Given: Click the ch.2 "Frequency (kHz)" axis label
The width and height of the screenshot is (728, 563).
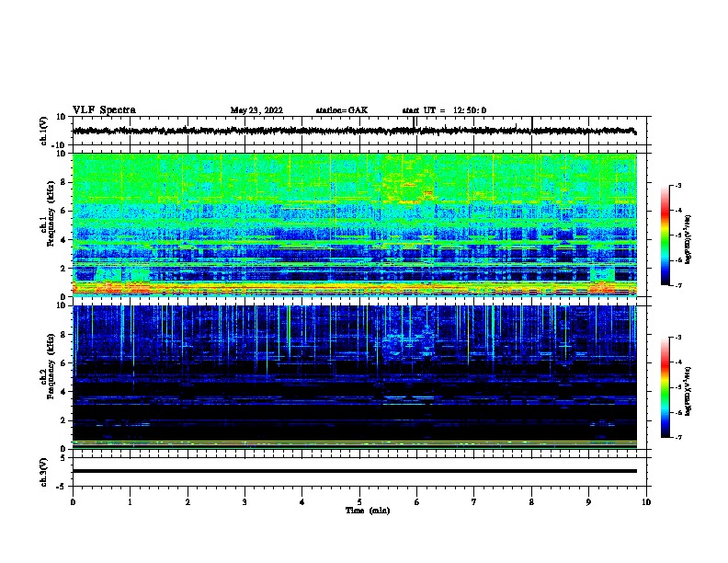Looking at the screenshot, I should [x=51, y=366].
